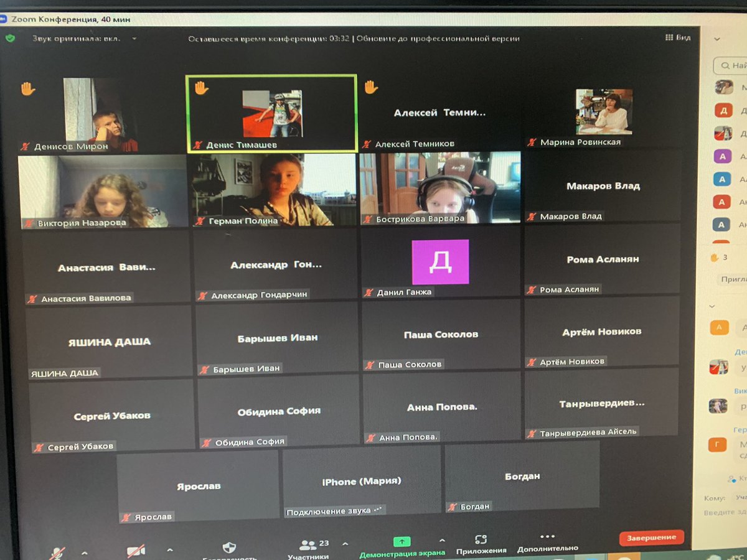Click the iPhone (Мария) participant tile
Image resolution: width=747 pixels, height=560 pixels.
click(x=362, y=481)
